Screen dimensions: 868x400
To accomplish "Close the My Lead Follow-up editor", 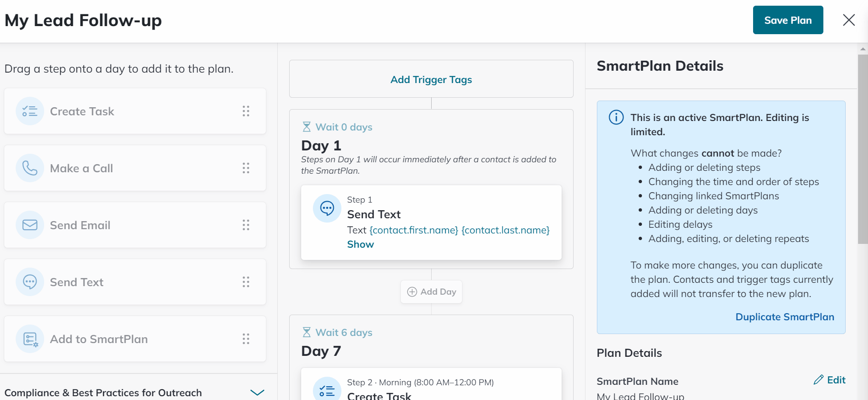I will [849, 20].
